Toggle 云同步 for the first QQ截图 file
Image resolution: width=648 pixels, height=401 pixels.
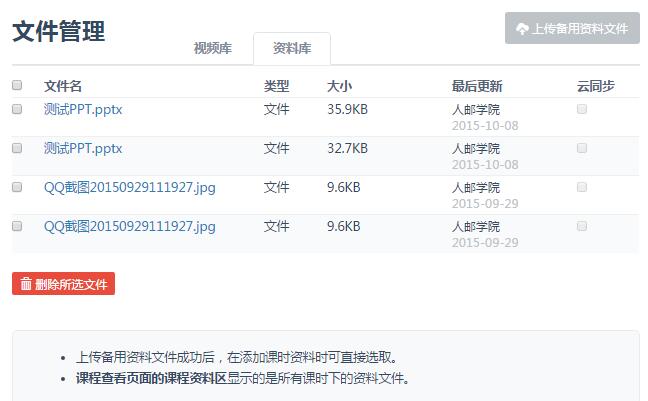point(582,187)
